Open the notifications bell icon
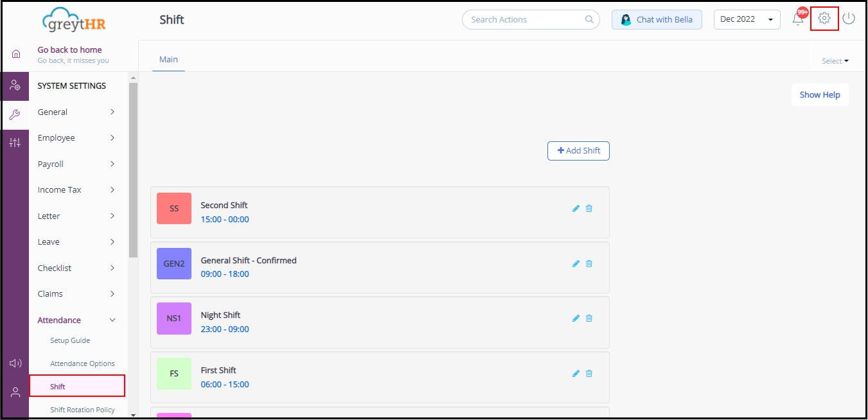868x420 pixels. coord(798,19)
